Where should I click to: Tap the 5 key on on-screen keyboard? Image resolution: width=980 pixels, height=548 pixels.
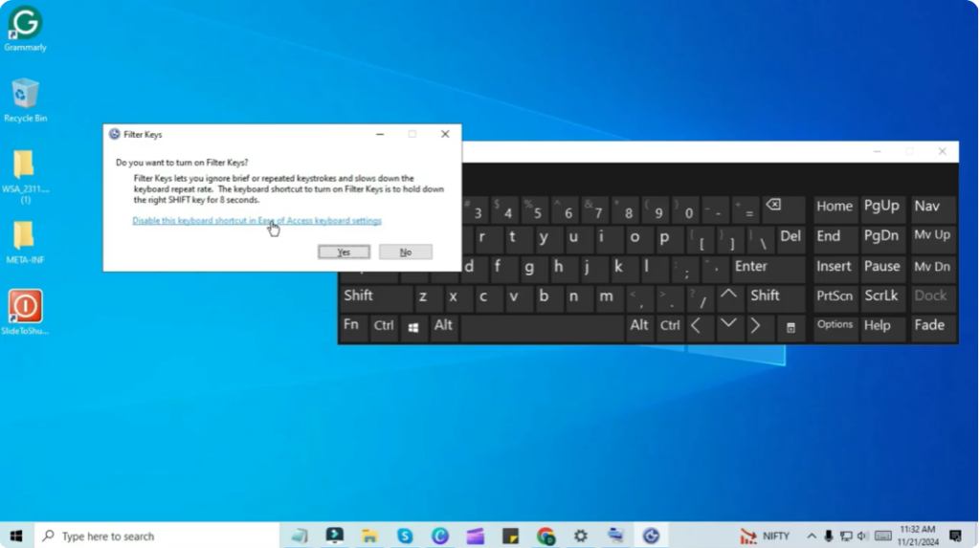click(537, 208)
